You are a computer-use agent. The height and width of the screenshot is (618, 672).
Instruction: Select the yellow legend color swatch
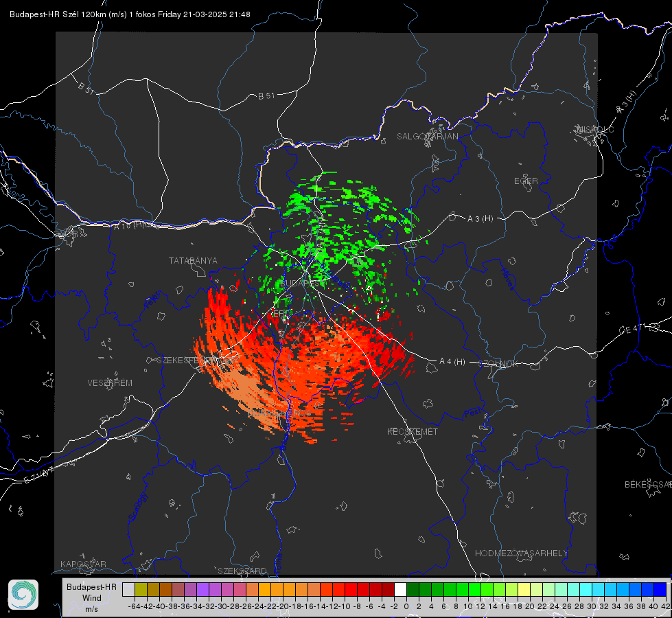tap(524, 590)
